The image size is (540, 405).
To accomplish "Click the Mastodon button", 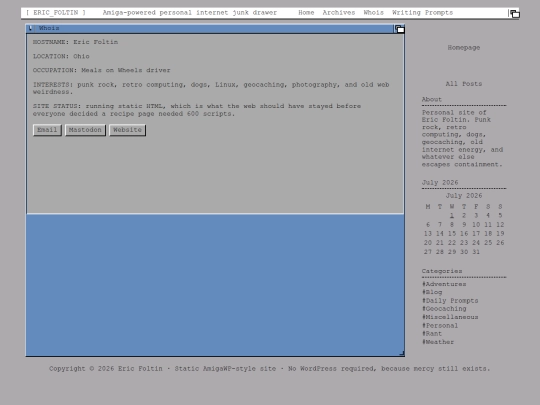I will pos(85,130).
